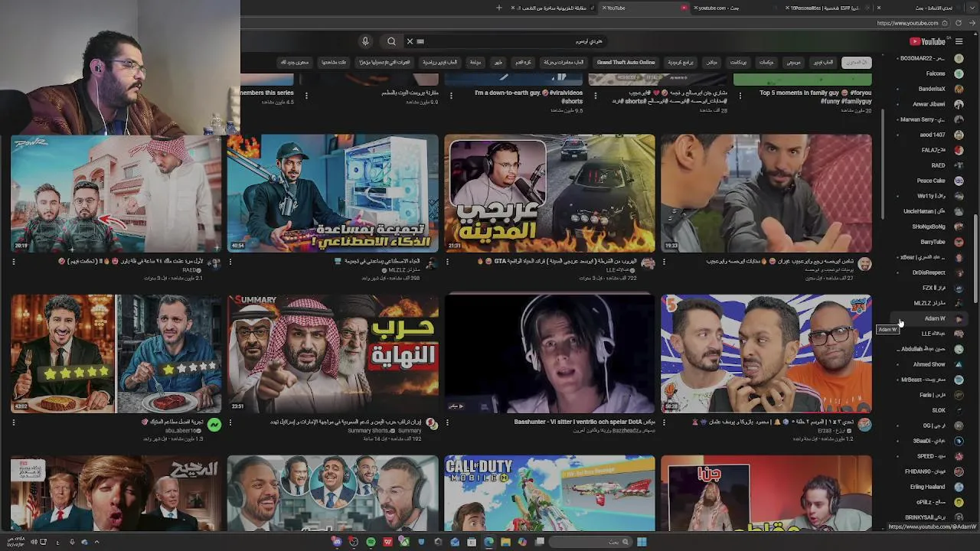Open the on-screen keyboard icon in search box

(420, 41)
